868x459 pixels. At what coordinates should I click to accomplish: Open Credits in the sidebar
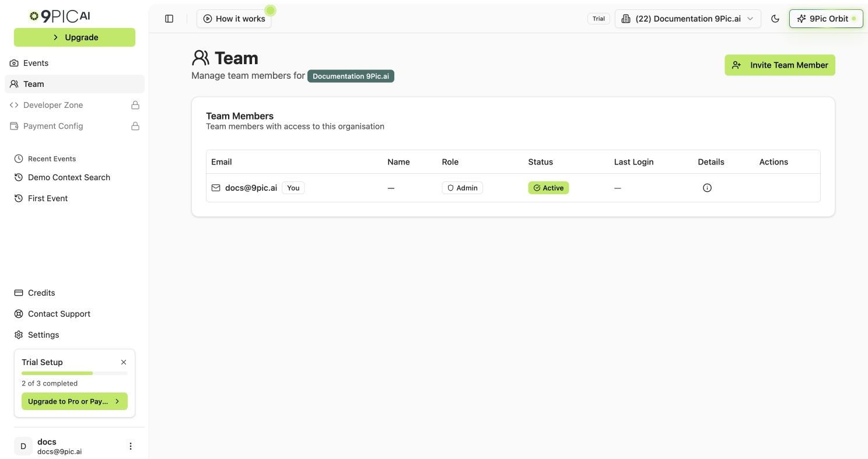[75, 293]
